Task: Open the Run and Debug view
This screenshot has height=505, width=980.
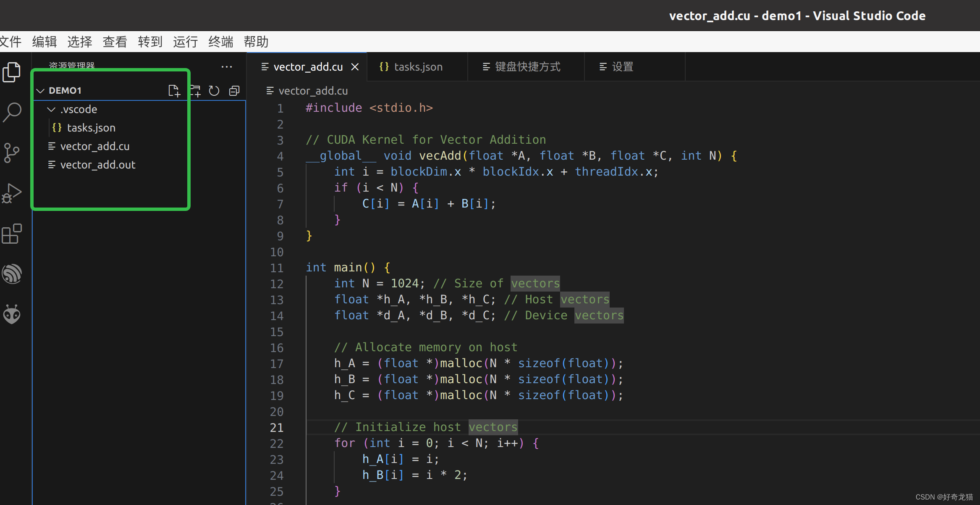Action: (11, 193)
